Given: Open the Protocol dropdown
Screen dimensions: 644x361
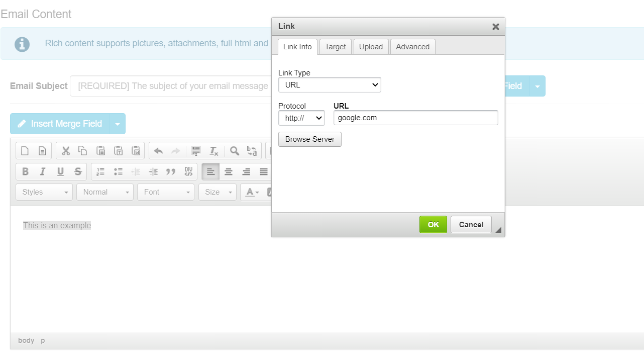Looking at the screenshot, I should tap(301, 118).
